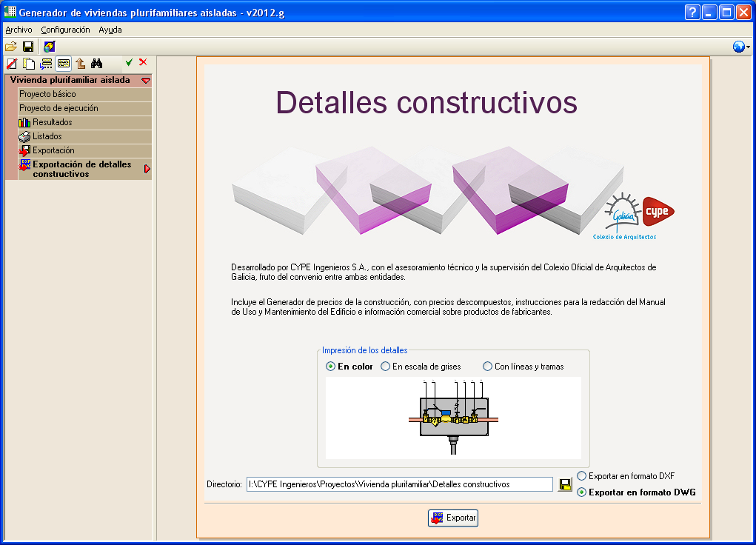Click the brown up-level arrow icon
756x545 pixels.
pyautogui.click(x=81, y=63)
